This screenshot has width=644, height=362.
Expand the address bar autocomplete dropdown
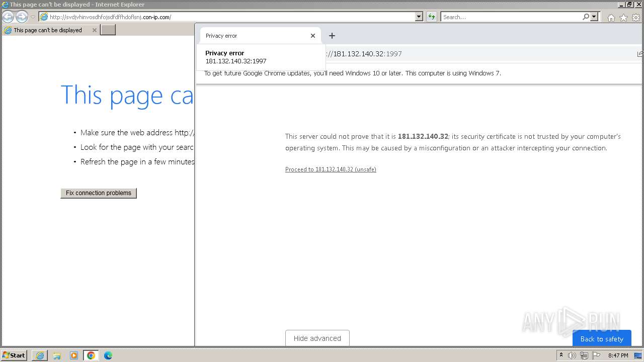pos(419,17)
